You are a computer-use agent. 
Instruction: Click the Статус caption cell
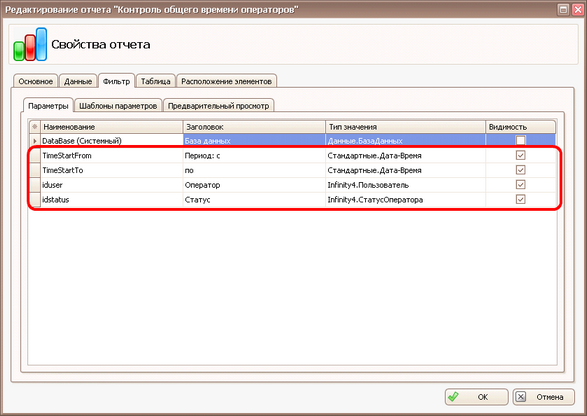[x=254, y=199]
